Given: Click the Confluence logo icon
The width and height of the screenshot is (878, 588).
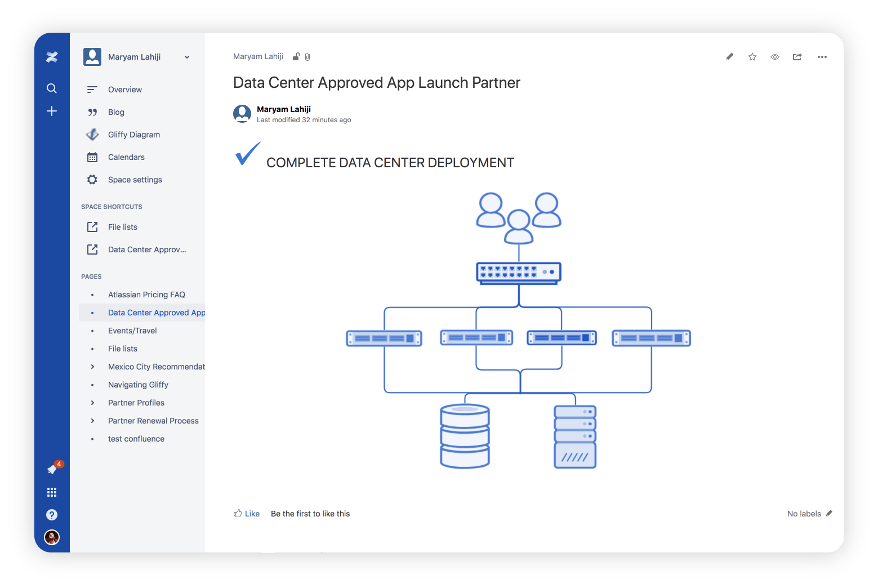Looking at the screenshot, I should (52, 57).
